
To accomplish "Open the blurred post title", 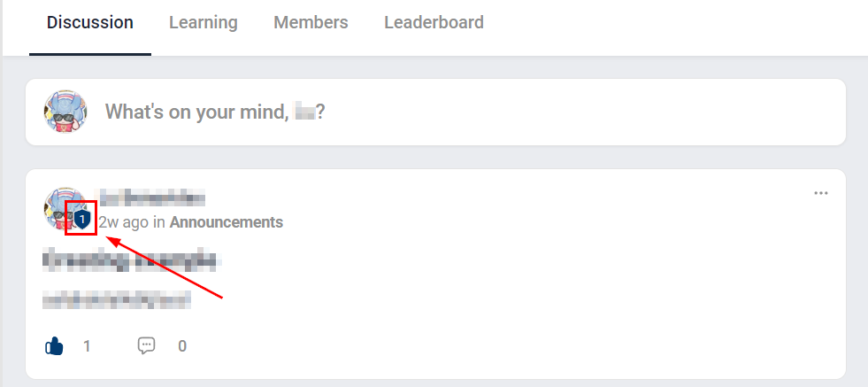I will (131, 261).
